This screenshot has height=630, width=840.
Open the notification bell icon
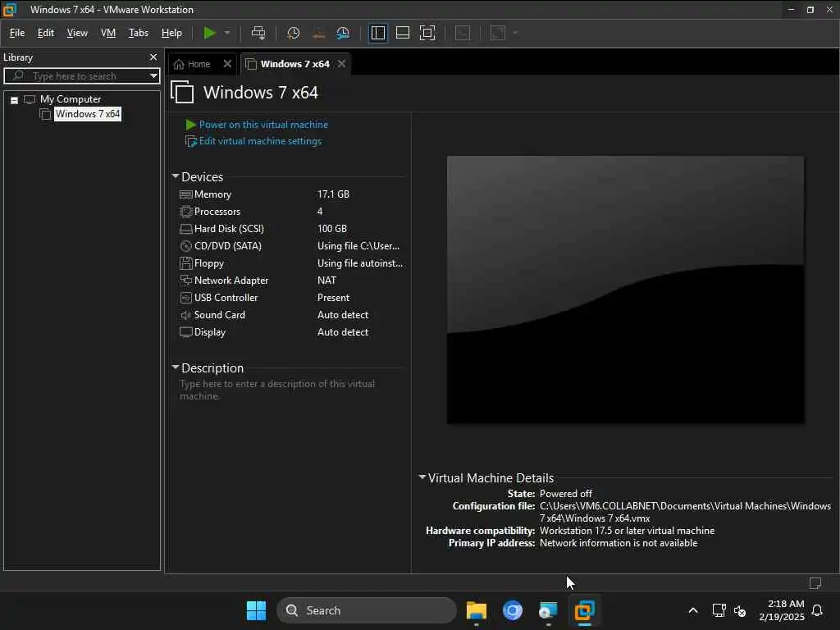pos(817,610)
